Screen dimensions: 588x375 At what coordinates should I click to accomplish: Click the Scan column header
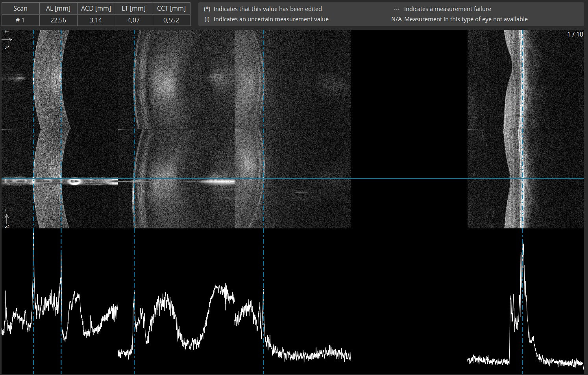[x=20, y=8]
